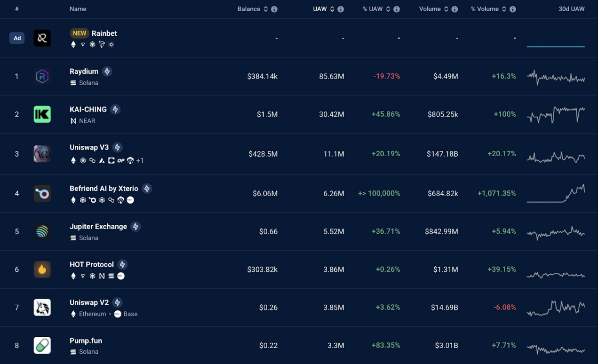
Task: Open Befriend AI by Xterio link
Action: click(x=104, y=189)
